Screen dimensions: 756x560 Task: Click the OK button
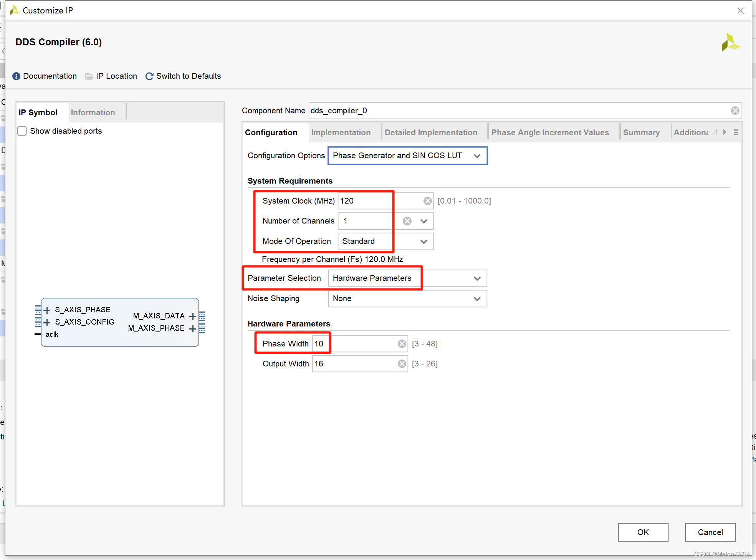(x=643, y=532)
